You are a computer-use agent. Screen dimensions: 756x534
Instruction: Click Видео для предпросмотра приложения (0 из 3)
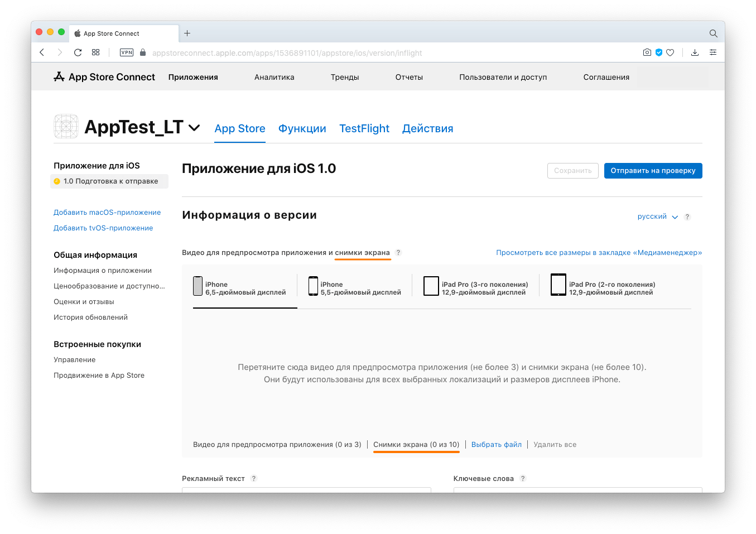[277, 445]
